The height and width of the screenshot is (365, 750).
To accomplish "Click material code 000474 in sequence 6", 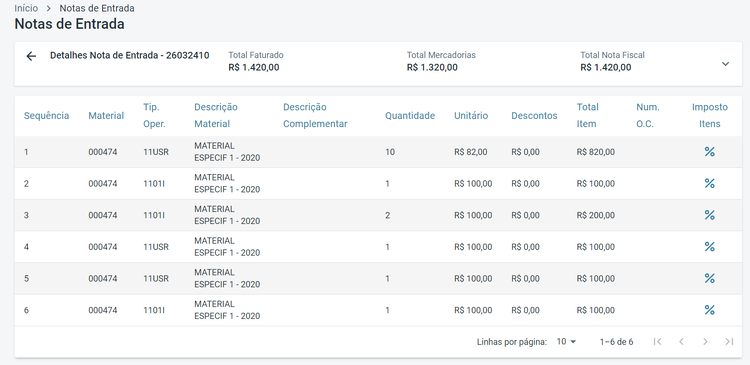I will 103,310.
